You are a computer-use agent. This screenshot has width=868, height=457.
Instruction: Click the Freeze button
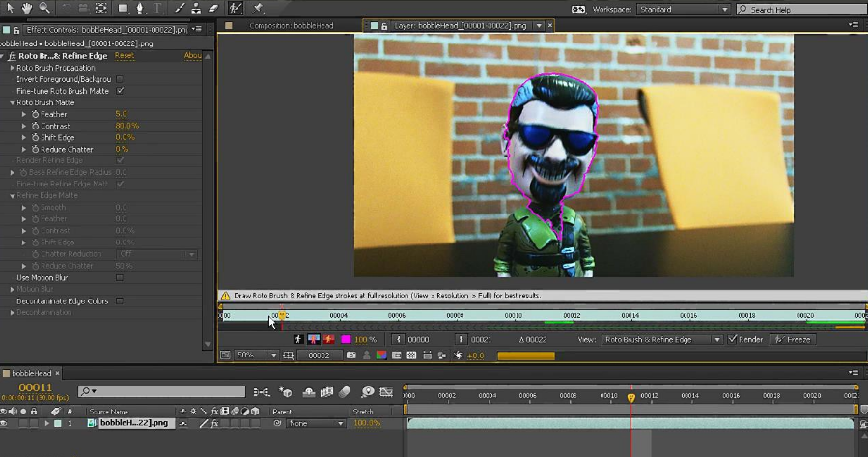[x=794, y=339]
